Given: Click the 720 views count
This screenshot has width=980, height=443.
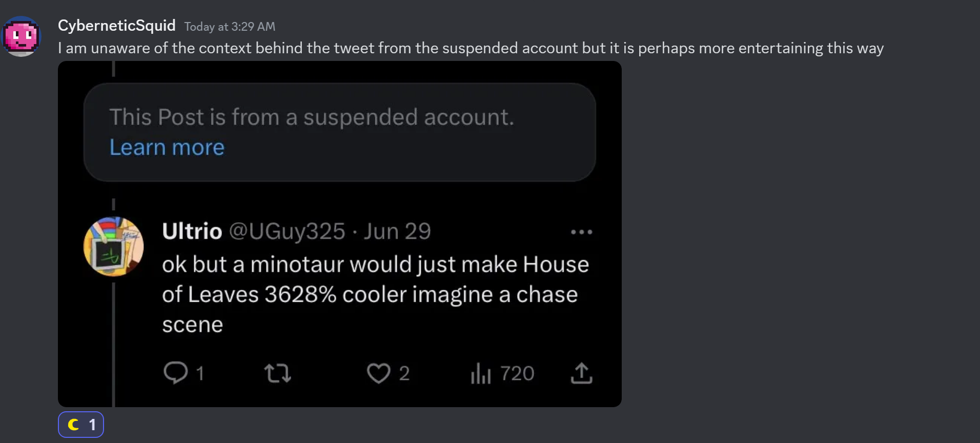Looking at the screenshot, I should click(517, 373).
